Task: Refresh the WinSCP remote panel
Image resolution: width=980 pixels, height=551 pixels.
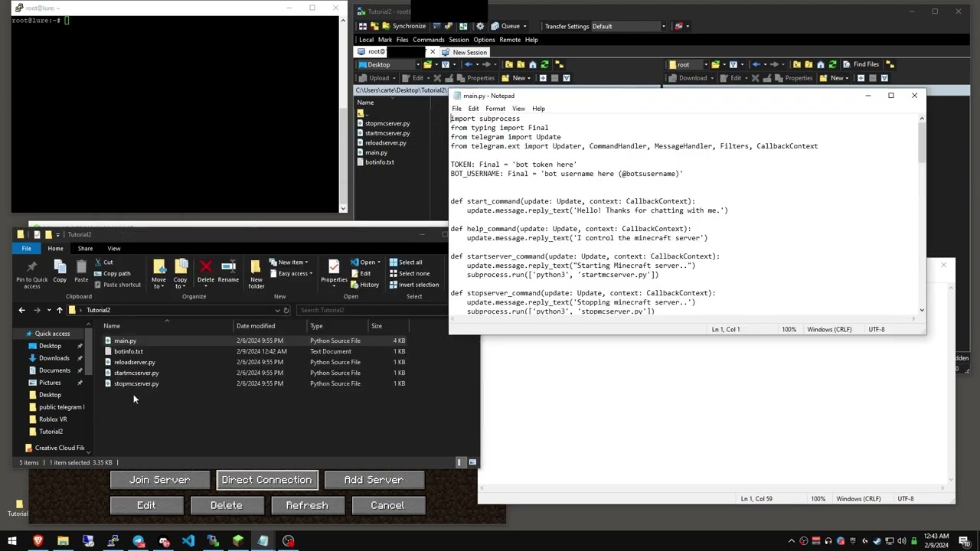Action: click(832, 64)
